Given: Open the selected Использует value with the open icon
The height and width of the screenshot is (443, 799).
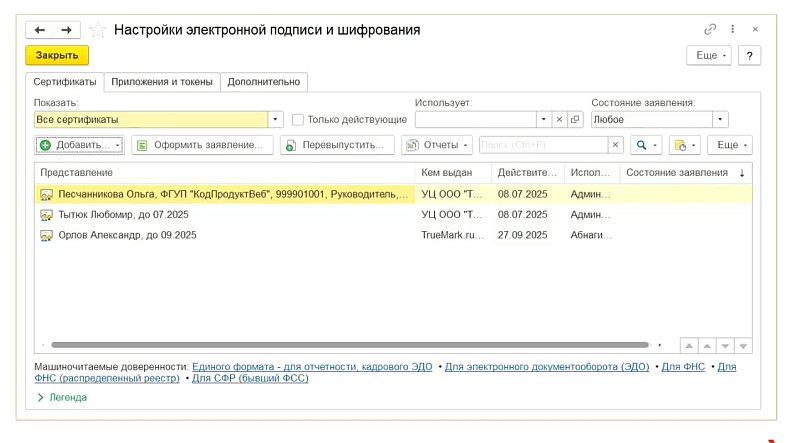Looking at the screenshot, I should 575,119.
